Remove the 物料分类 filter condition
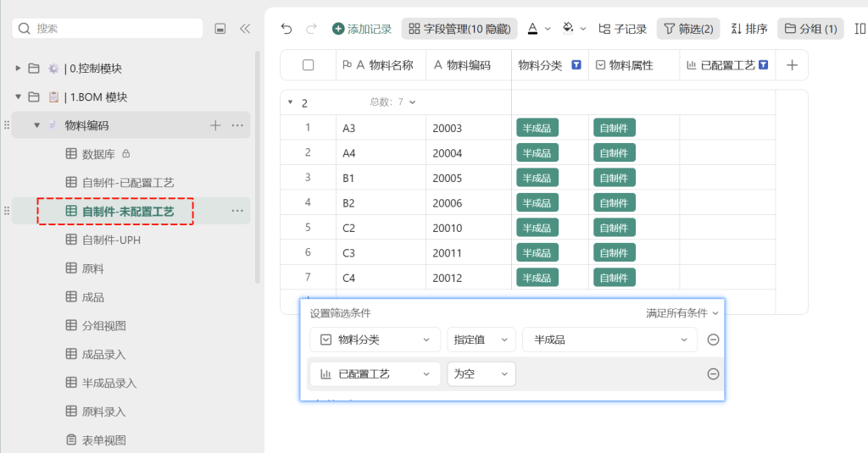Screen dimensions: 868x453 tap(713, 340)
